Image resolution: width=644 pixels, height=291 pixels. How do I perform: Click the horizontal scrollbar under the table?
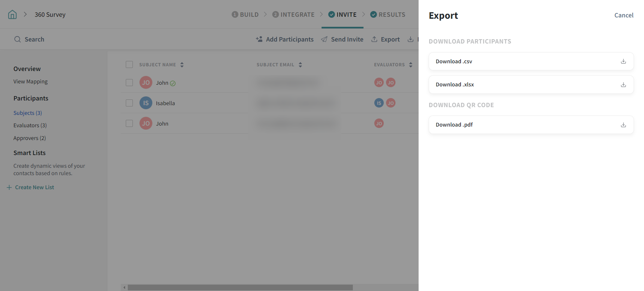240,287
